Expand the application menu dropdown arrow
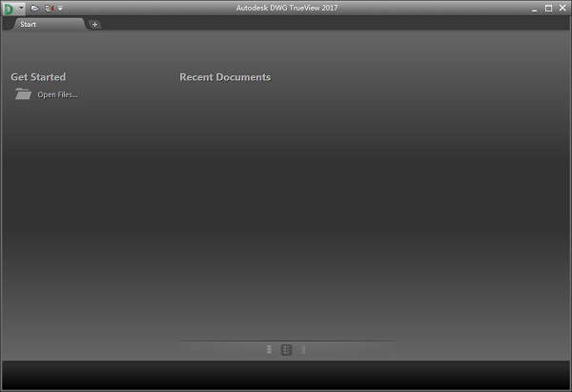 (21, 8)
